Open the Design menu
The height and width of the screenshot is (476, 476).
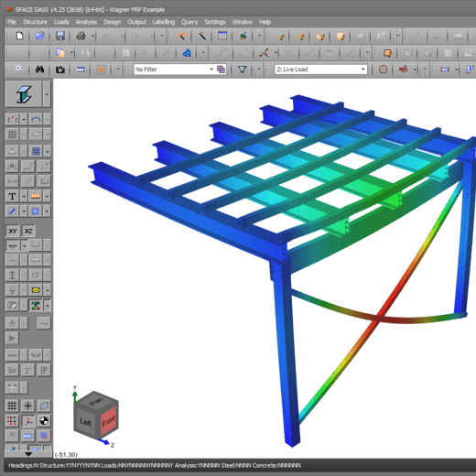coord(112,22)
